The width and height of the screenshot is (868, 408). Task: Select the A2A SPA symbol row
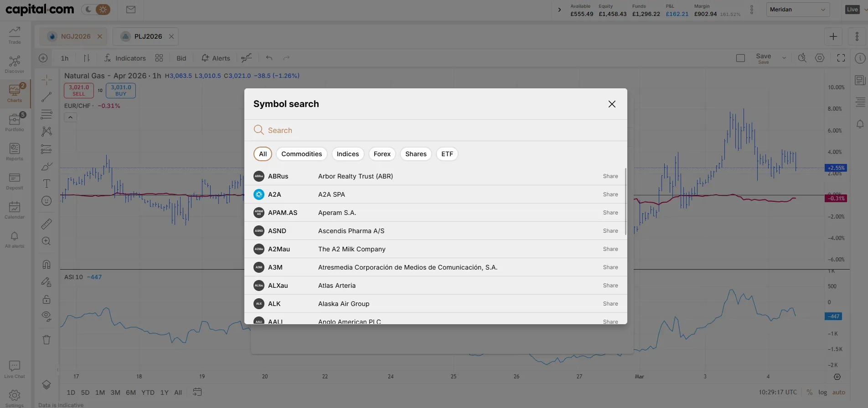coord(436,194)
